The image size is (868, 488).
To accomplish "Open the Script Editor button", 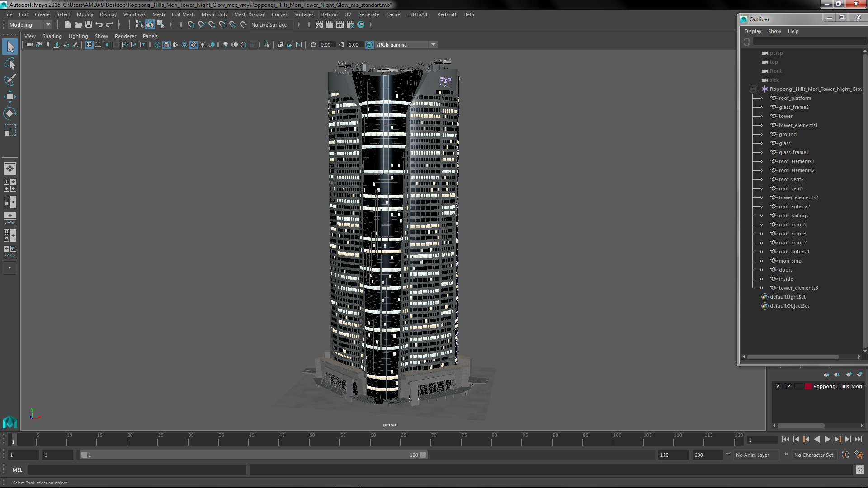I will [x=860, y=470].
